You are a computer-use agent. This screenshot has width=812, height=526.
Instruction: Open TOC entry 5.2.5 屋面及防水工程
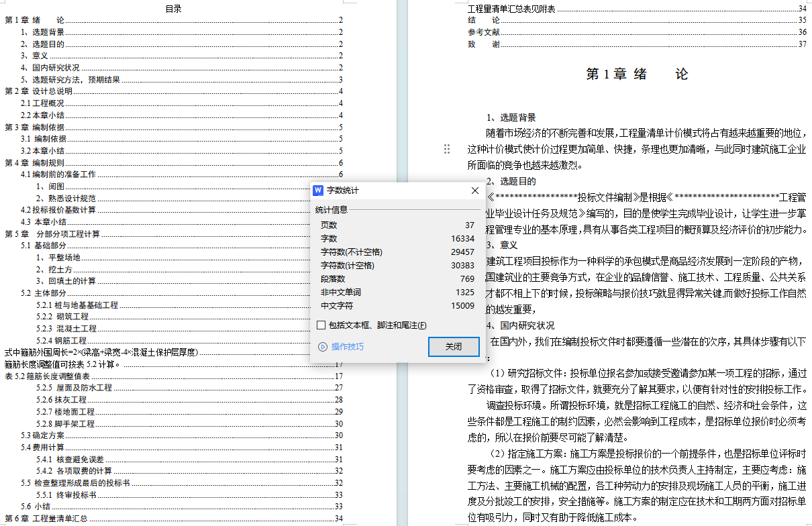point(190,388)
